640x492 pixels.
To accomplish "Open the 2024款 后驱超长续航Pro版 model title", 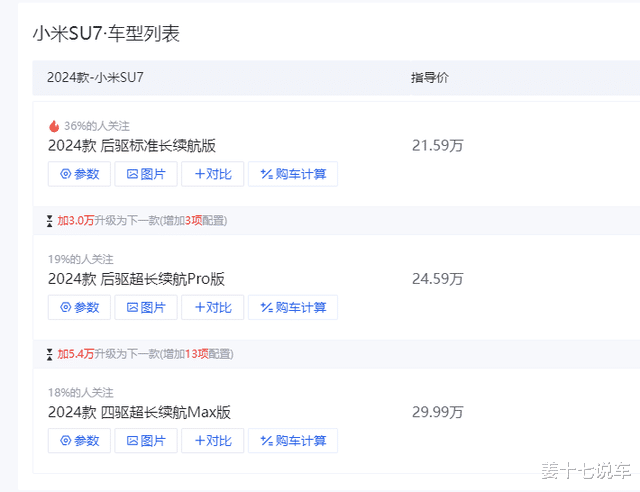I will click(x=136, y=279).
